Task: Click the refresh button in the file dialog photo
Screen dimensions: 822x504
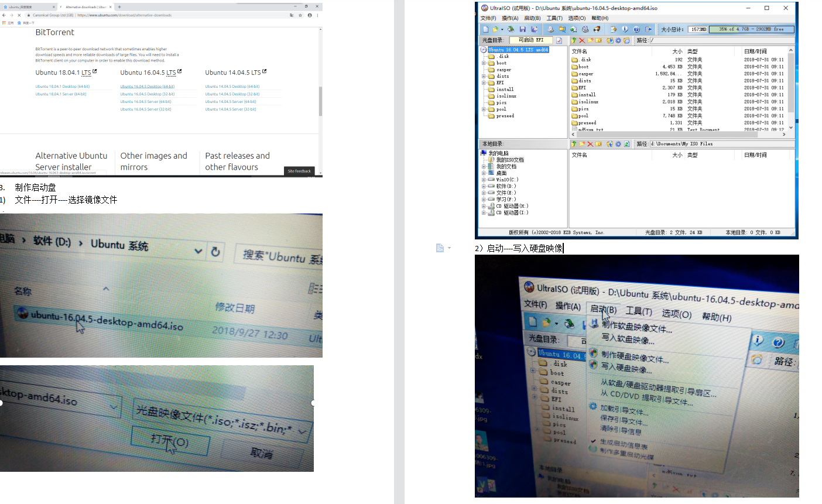Action: pos(215,252)
